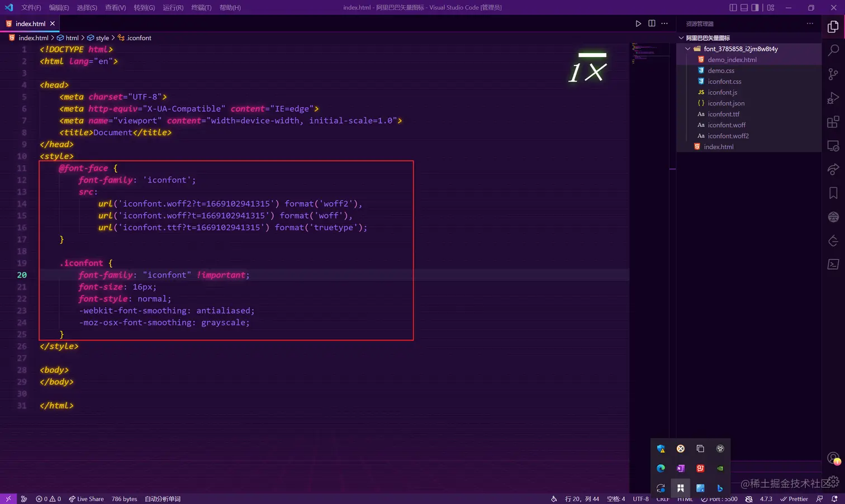Click the html breadcrumb segment

point(68,37)
